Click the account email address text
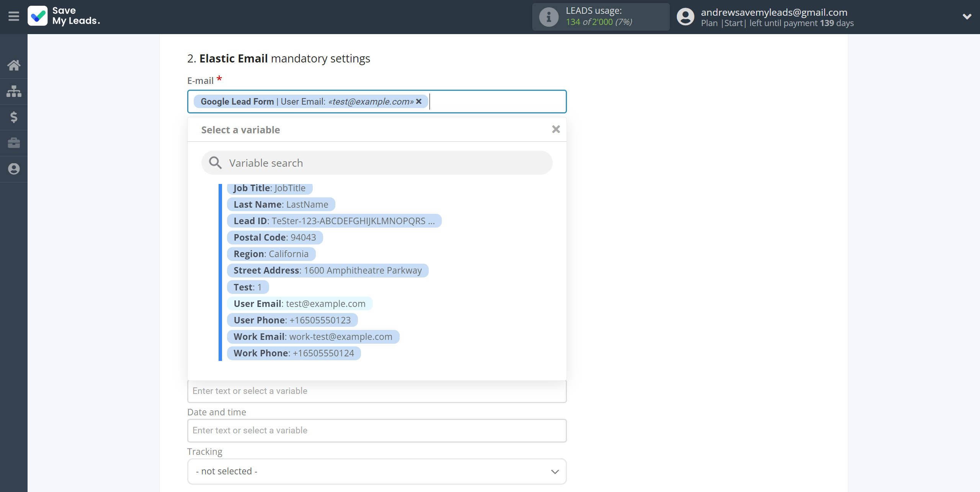The height and width of the screenshot is (492, 980). click(774, 12)
